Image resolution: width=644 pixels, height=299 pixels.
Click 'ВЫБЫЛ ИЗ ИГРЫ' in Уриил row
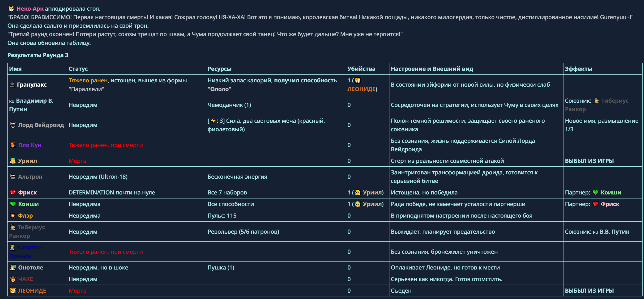pos(589,161)
